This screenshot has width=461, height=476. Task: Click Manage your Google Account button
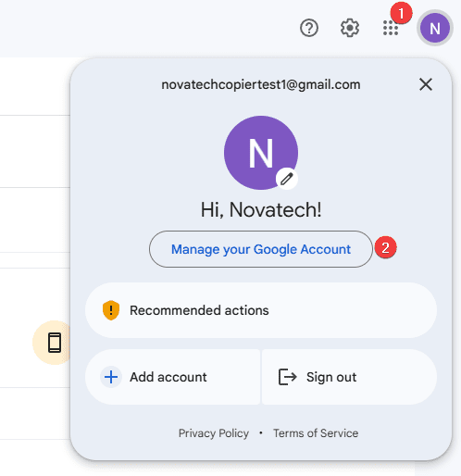pyautogui.click(x=261, y=249)
